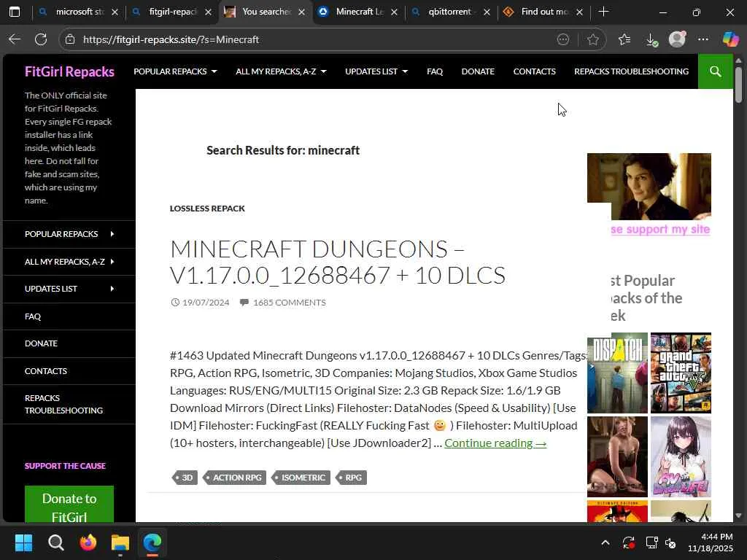The height and width of the screenshot is (560, 747).
Task: Open sidebar Repacks Troubleshooting link
Action: coord(63,404)
